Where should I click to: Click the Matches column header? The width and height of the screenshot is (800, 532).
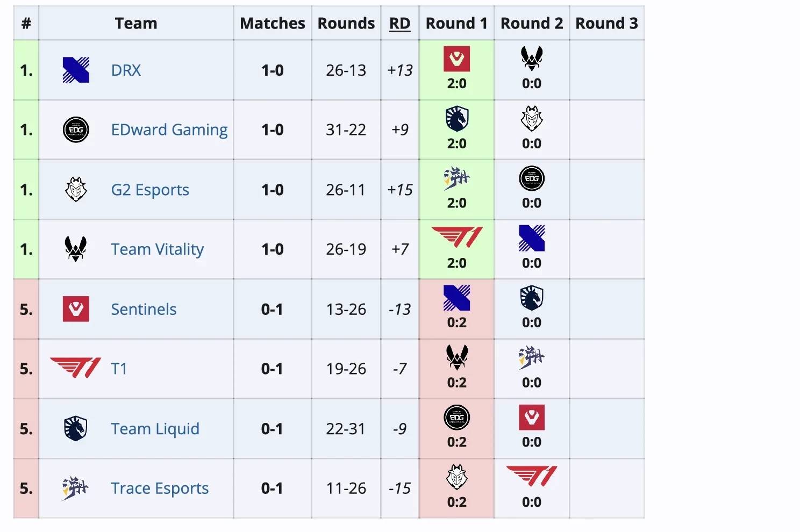(x=272, y=24)
